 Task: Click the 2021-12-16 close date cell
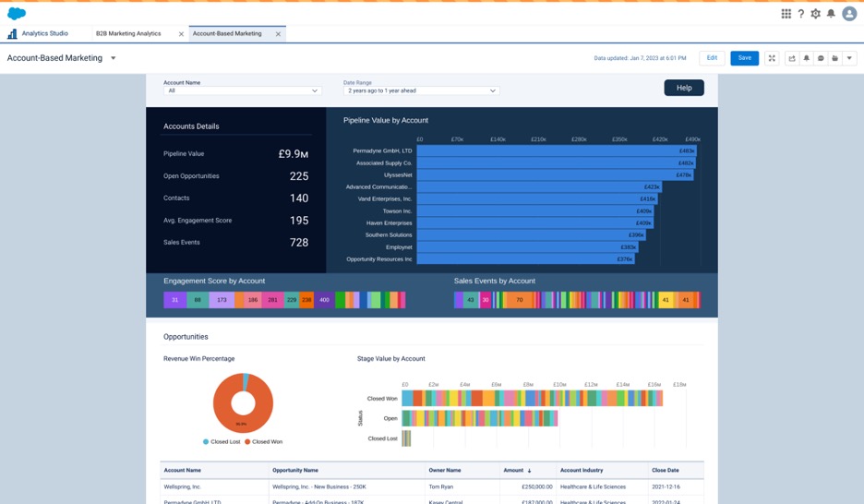666,487
